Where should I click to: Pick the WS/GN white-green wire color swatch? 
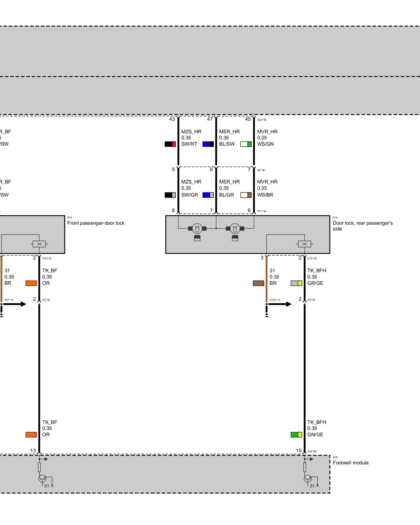[x=246, y=144]
